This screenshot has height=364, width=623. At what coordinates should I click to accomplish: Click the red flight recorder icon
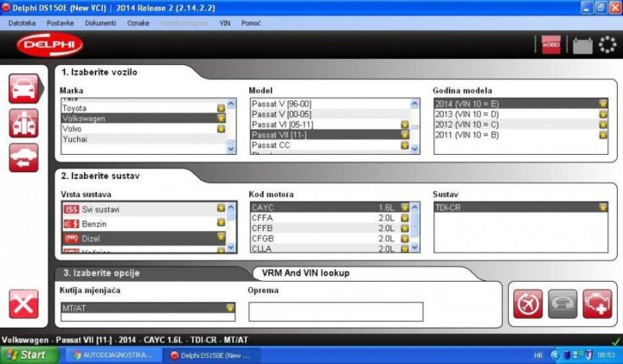pyautogui.click(x=527, y=303)
